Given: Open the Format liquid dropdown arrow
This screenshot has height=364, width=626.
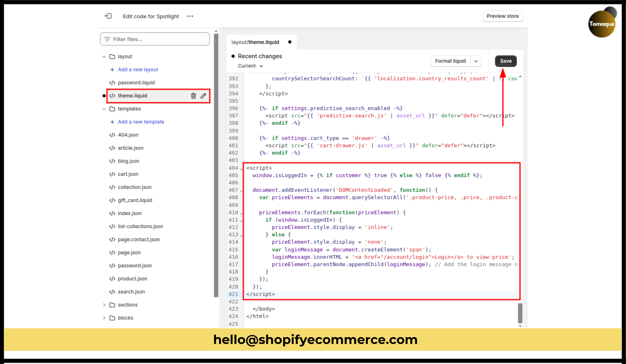Looking at the screenshot, I should (476, 61).
